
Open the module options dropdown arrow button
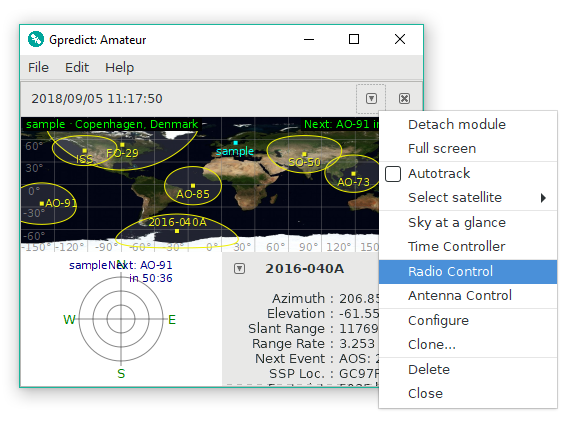[x=371, y=98]
